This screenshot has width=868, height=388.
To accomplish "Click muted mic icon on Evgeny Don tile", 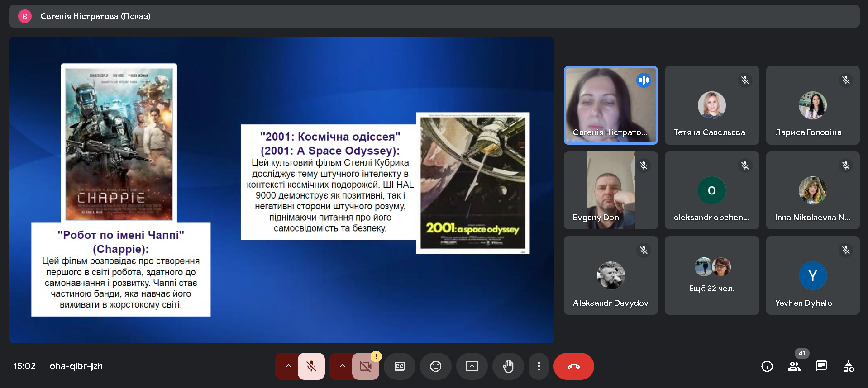I will point(644,166).
